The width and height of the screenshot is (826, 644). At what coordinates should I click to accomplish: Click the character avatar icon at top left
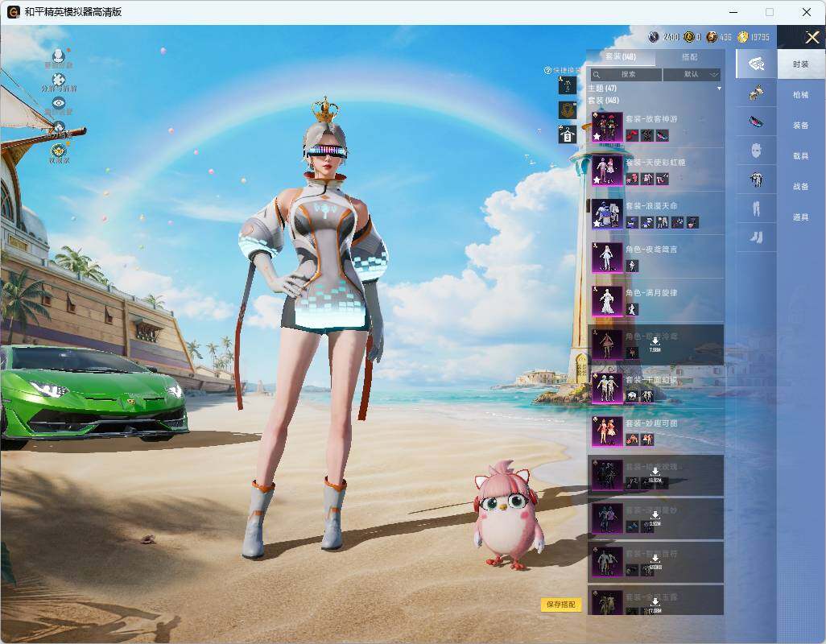59,56
